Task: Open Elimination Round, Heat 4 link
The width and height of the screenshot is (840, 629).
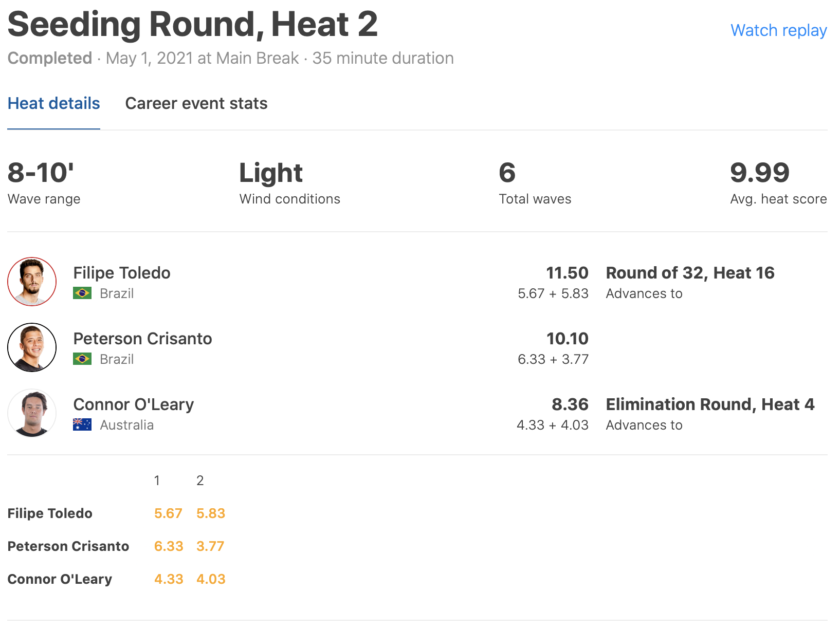Action: point(710,404)
